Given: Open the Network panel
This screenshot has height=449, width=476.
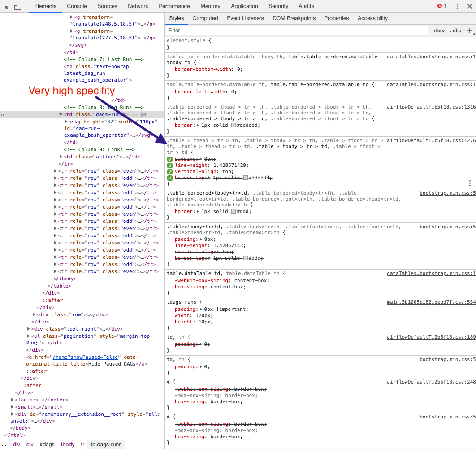Looking at the screenshot, I should click(138, 6).
